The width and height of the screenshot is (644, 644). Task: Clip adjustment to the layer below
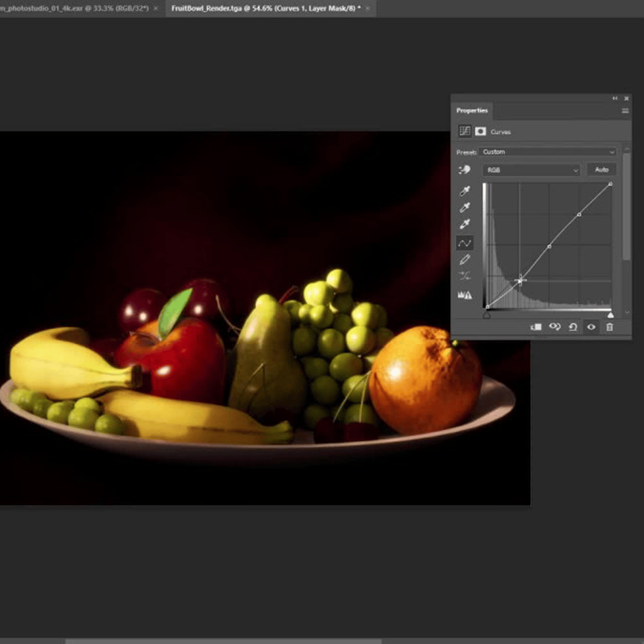click(x=536, y=327)
